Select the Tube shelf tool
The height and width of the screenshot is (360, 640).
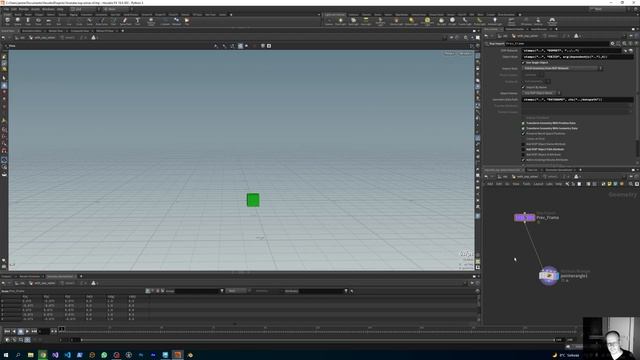pyautogui.click(x=28, y=21)
